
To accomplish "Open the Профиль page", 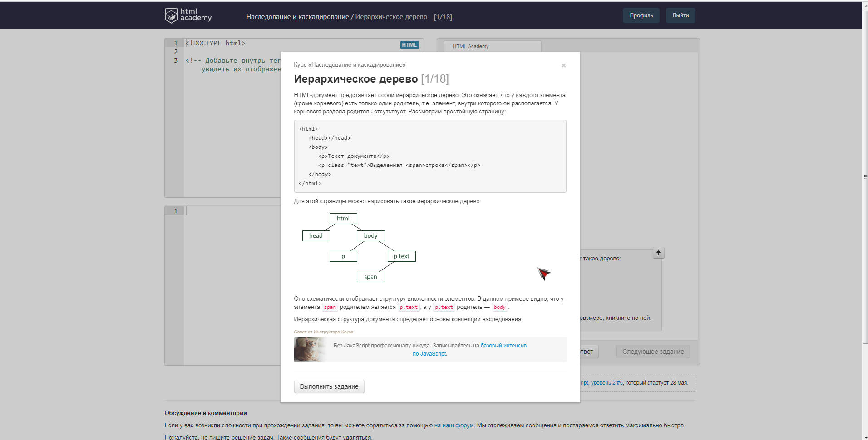I will pyautogui.click(x=641, y=15).
